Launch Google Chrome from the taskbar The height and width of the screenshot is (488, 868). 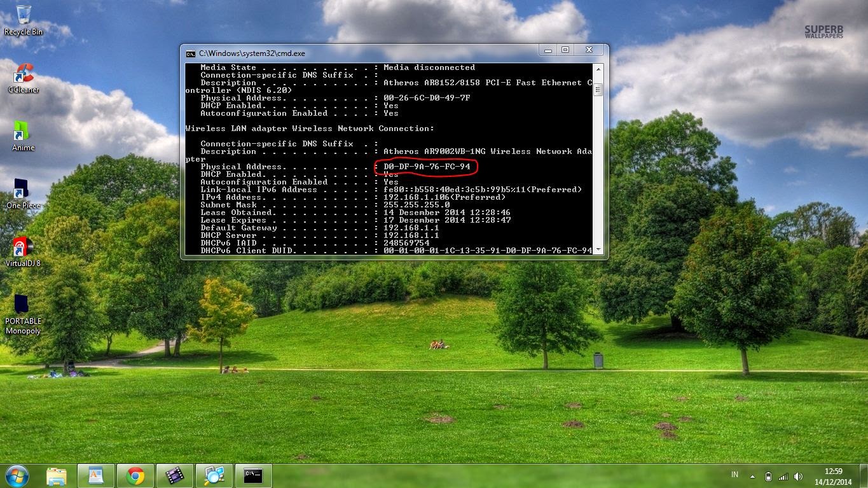coord(135,475)
